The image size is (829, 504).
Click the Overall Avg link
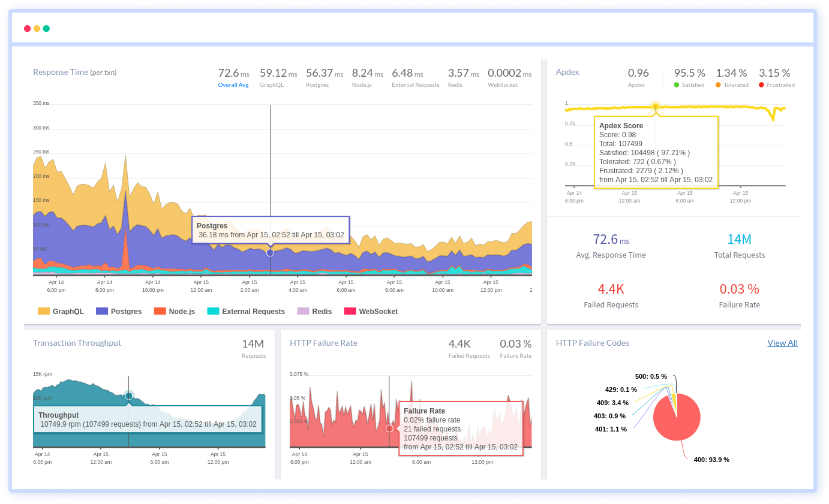pos(233,84)
